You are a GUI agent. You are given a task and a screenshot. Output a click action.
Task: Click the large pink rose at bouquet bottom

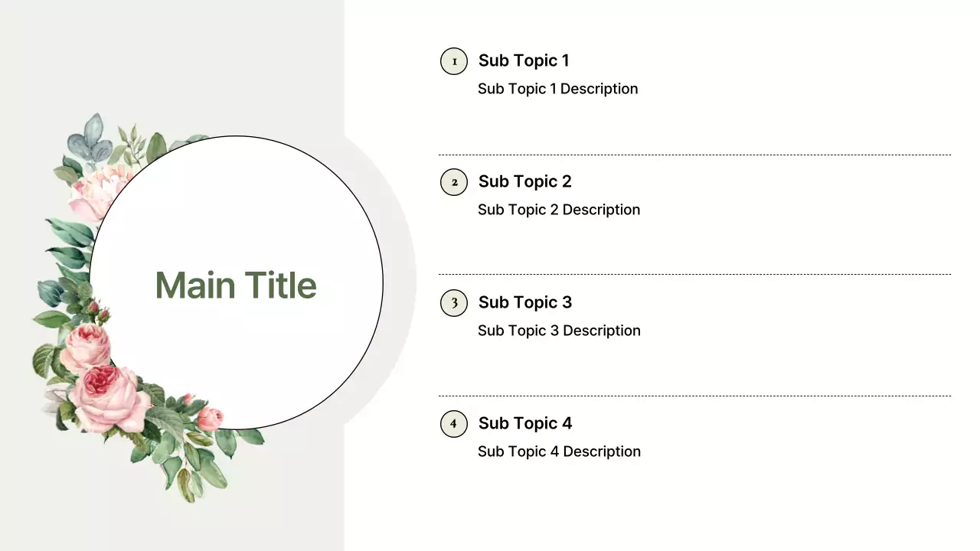[111, 396]
